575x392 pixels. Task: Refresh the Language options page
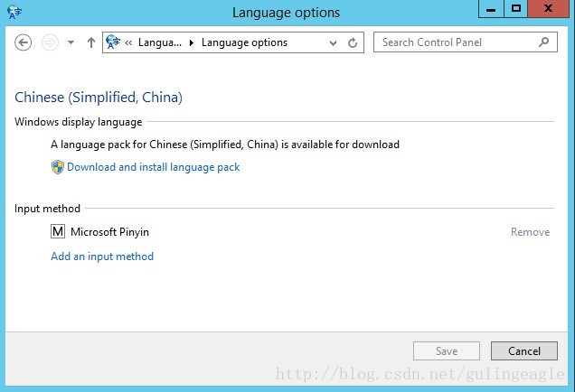pyautogui.click(x=353, y=42)
